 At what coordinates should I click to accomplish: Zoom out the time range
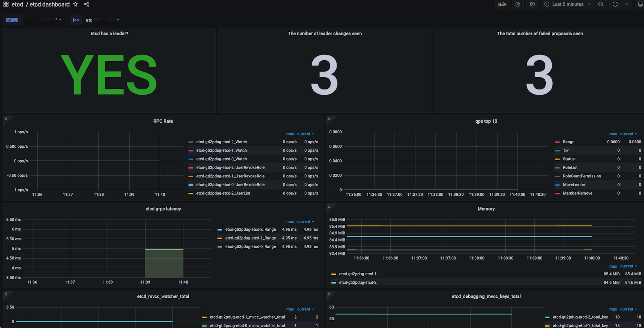[601, 4]
